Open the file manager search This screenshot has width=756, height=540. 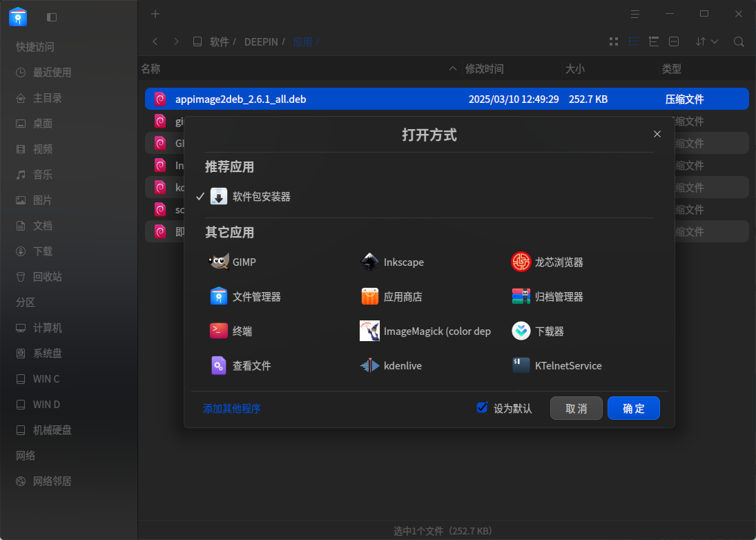point(739,42)
